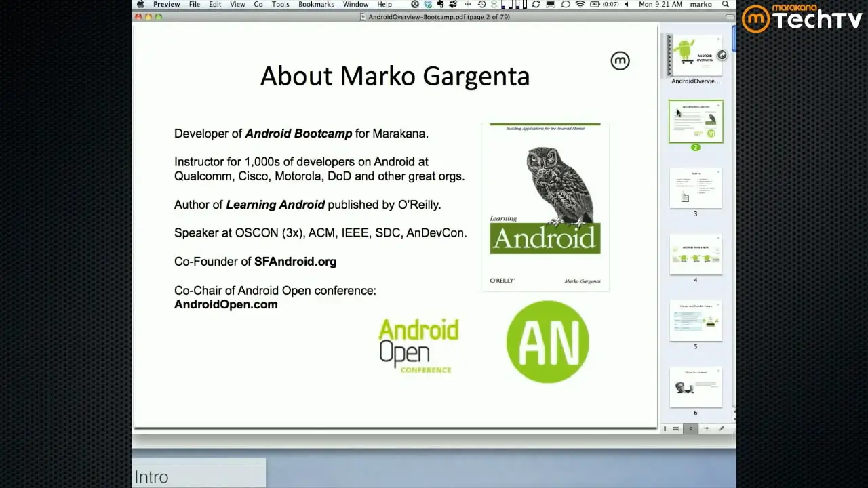The image size is (868, 488).
Task: Click the Evernote elephant menu bar icon
Action: [x=441, y=4]
